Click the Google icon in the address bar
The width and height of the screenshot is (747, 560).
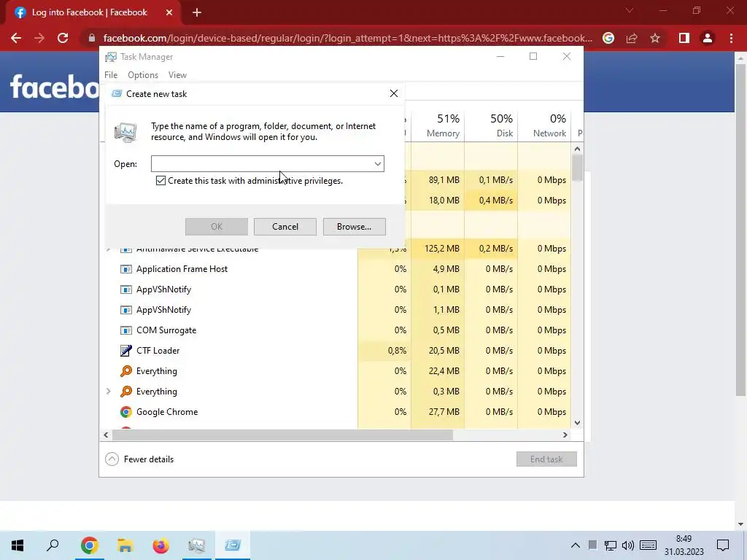point(608,38)
